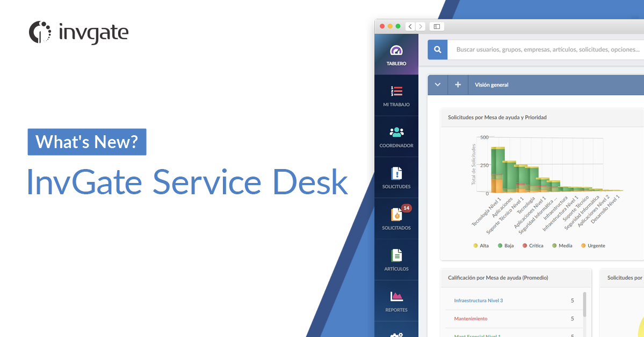
Task: Open the Infraestructura Nivel 3 link
Action: [x=478, y=301]
